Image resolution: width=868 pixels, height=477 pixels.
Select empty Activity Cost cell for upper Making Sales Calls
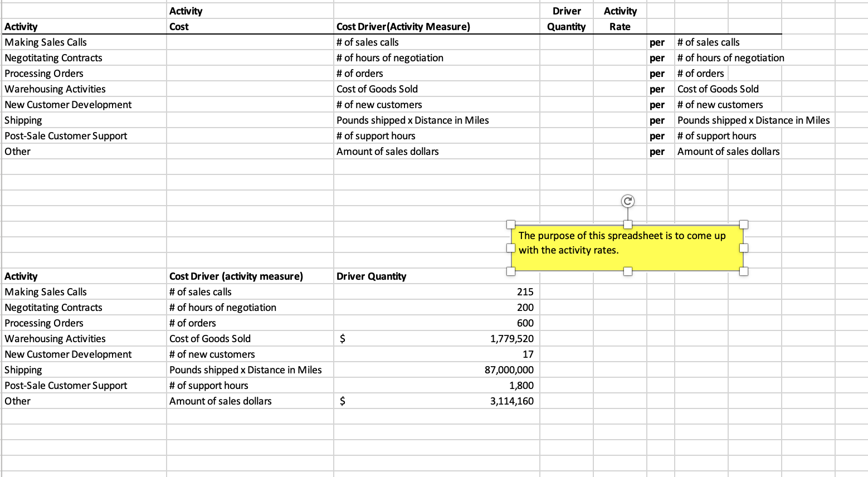[250, 42]
